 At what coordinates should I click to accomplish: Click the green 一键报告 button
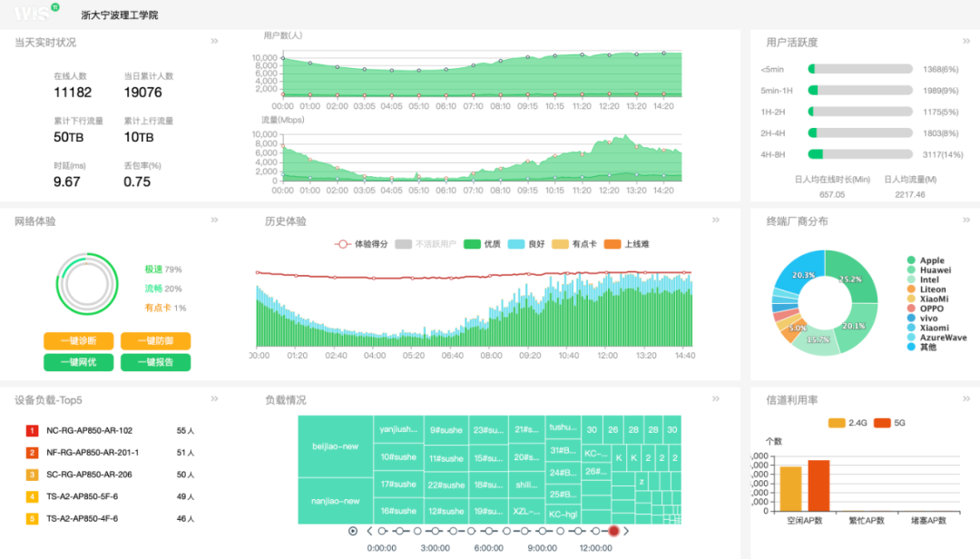coord(155,362)
